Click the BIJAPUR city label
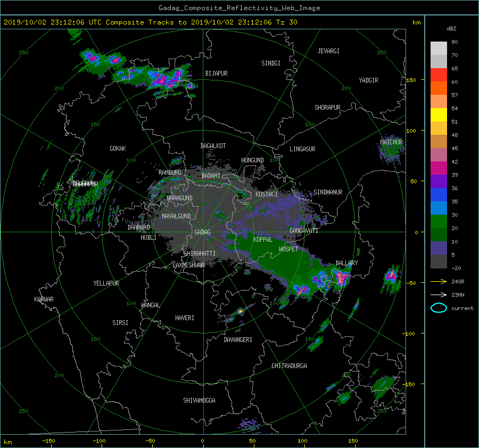 pyautogui.click(x=216, y=74)
